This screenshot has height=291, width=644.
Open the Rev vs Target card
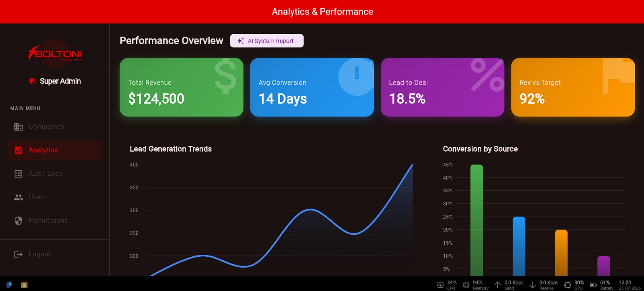click(573, 87)
